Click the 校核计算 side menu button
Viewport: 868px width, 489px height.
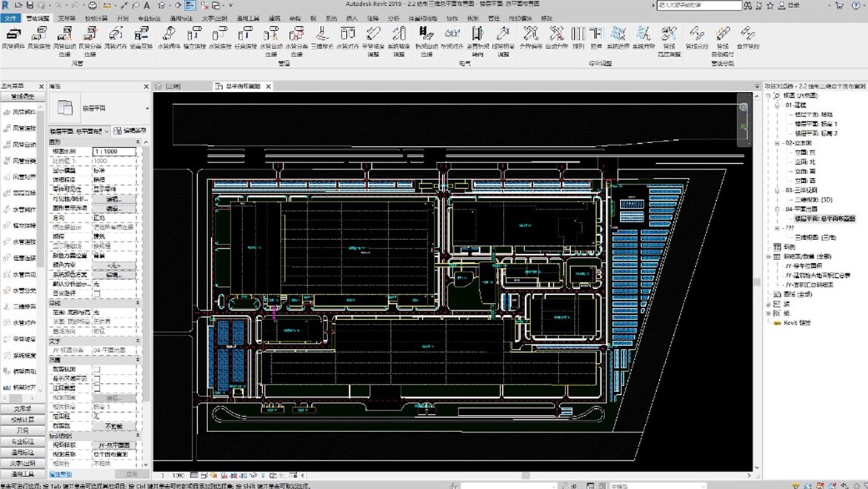(x=22, y=420)
